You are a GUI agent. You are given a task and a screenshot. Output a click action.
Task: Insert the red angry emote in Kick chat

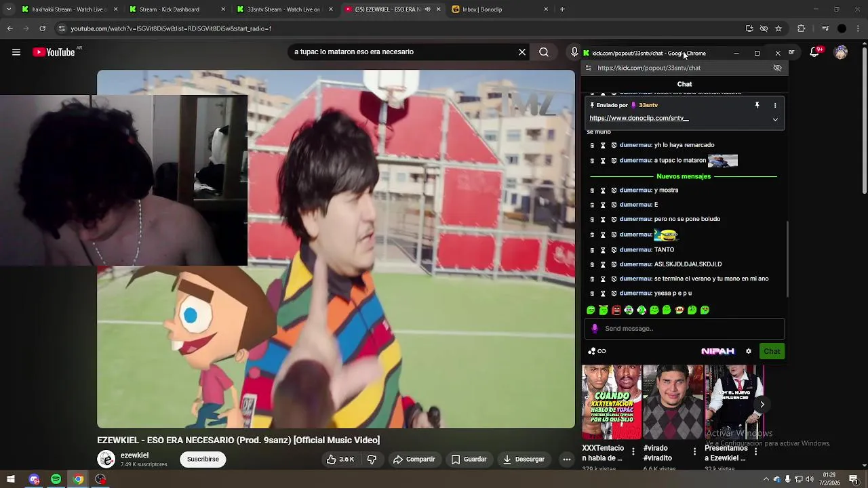pyautogui.click(x=616, y=310)
